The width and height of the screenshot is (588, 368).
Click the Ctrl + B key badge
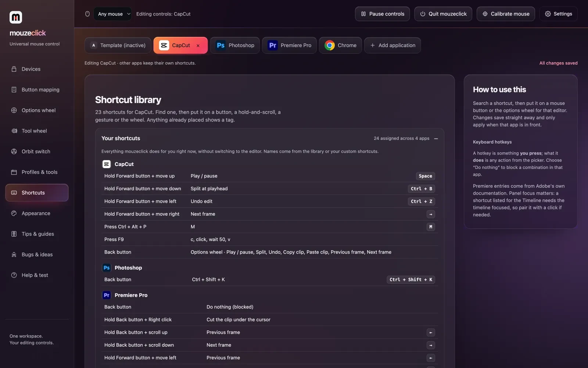[422, 189]
